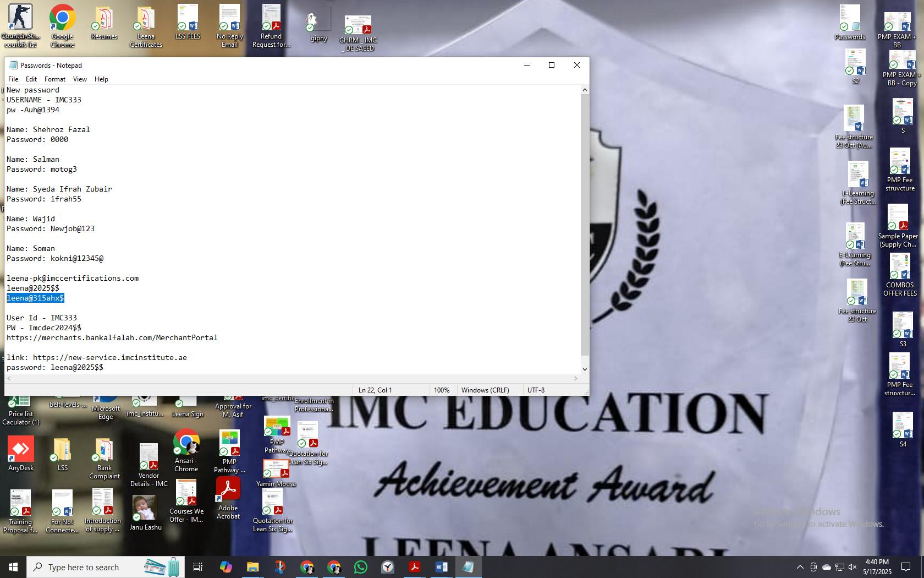Click 'leena-pk@imccertifications.com' line
This screenshot has width=924, height=578.
pos(73,278)
